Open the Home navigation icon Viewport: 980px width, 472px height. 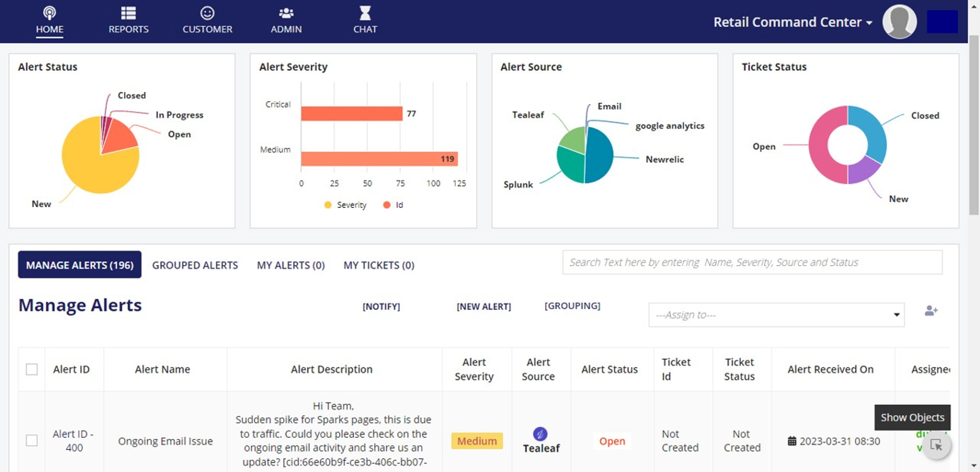point(50,13)
